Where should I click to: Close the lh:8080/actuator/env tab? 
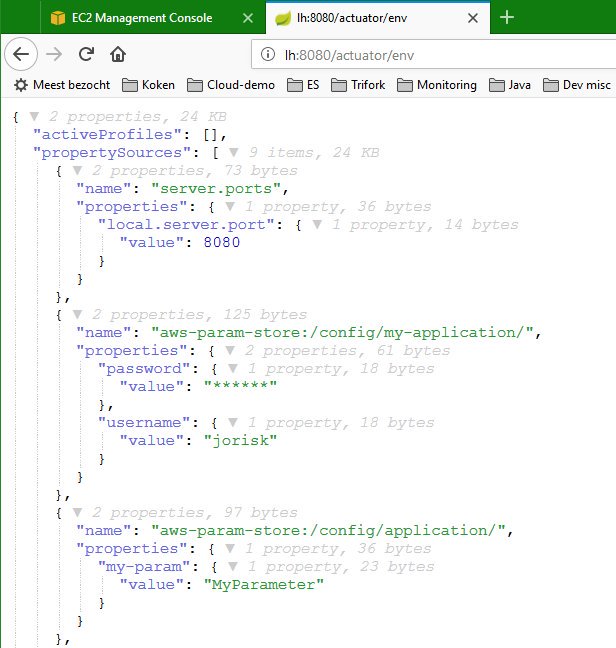point(473,18)
